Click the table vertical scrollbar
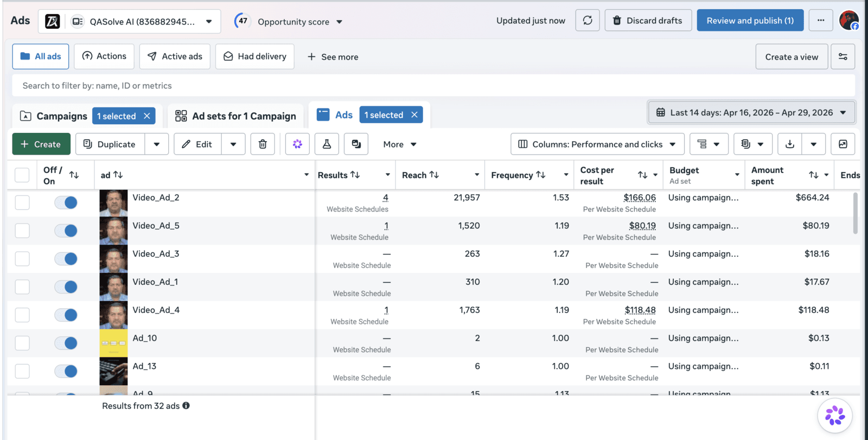Image resolution: width=868 pixels, height=440 pixels. point(856,213)
